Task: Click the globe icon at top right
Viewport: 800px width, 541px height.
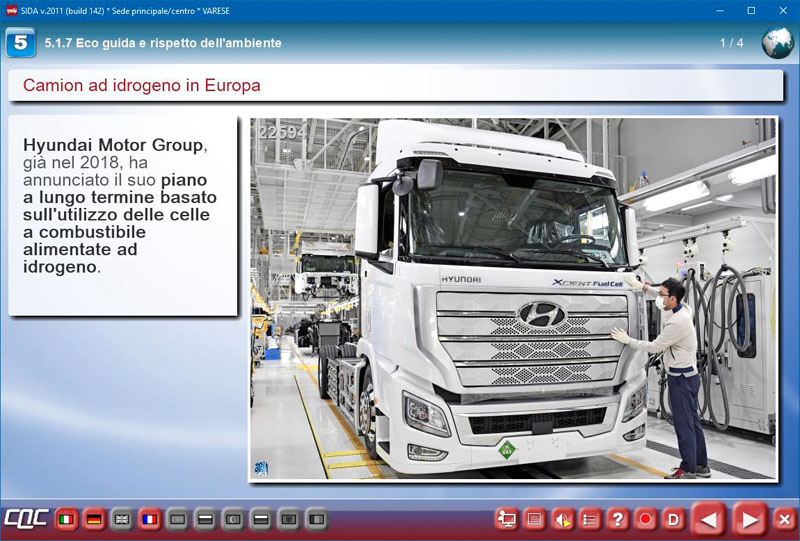Action: click(777, 43)
